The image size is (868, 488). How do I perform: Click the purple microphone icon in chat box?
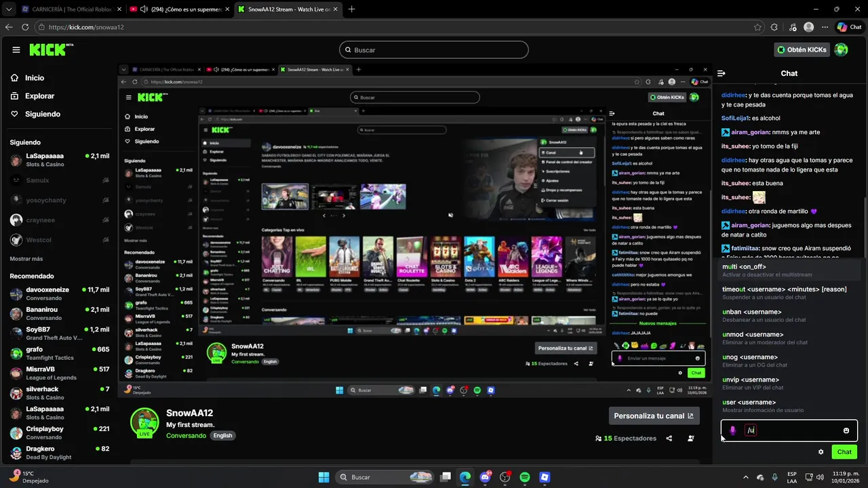(732, 430)
